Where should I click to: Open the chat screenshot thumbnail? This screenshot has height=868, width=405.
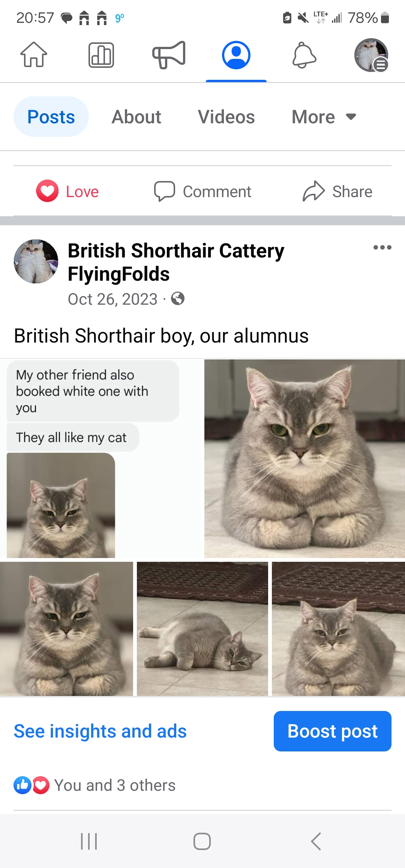pyautogui.click(x=101, y=459)
